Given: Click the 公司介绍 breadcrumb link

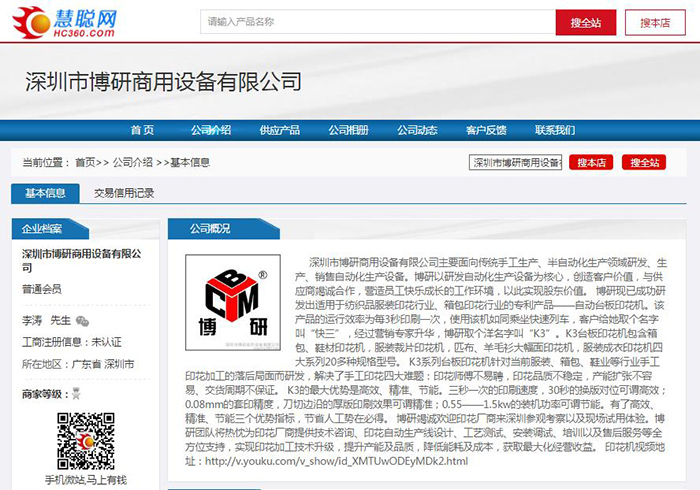Looking at the screenshot, I should pyautogui.click(x=133, y=162).
